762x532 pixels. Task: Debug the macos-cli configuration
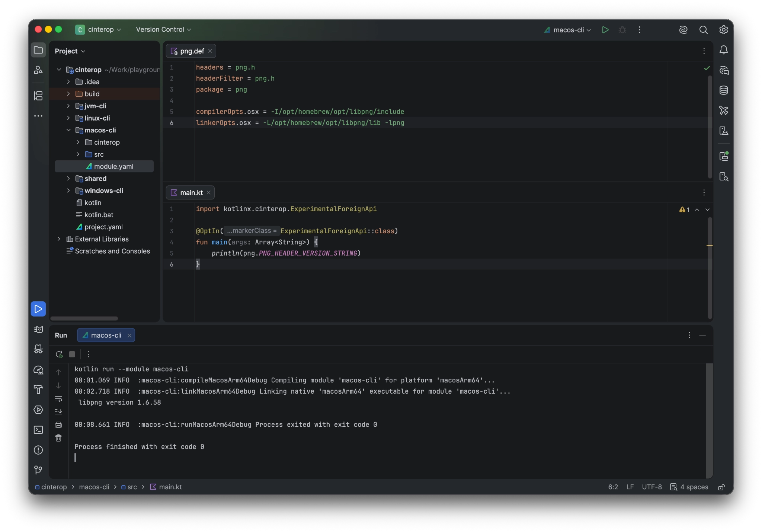(622, 30)
